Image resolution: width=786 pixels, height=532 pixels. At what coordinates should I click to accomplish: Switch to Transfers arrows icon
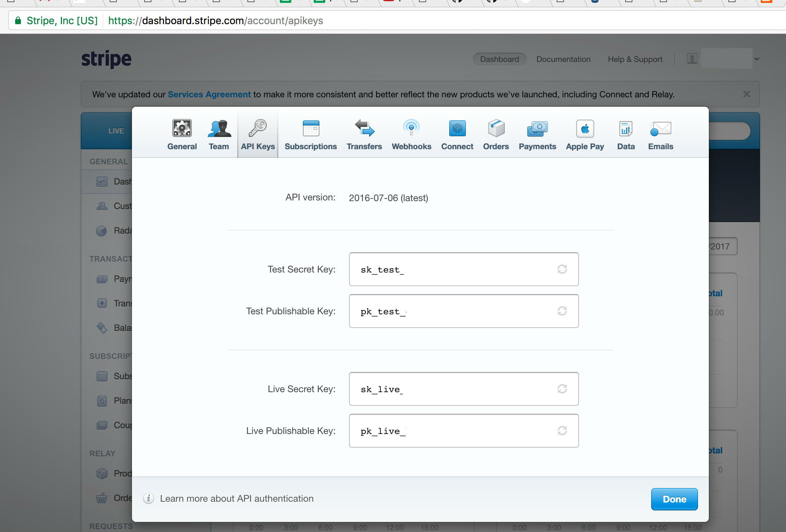pyautogui.click(x=364, y=129)
